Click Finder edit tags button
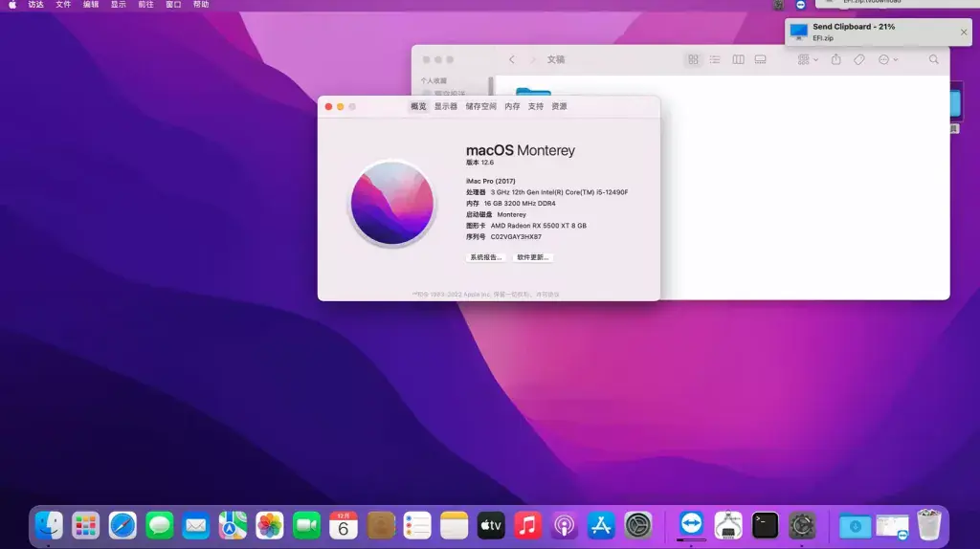Image resolution: width=980 pixels, height=549 pixels. (859, 59)
